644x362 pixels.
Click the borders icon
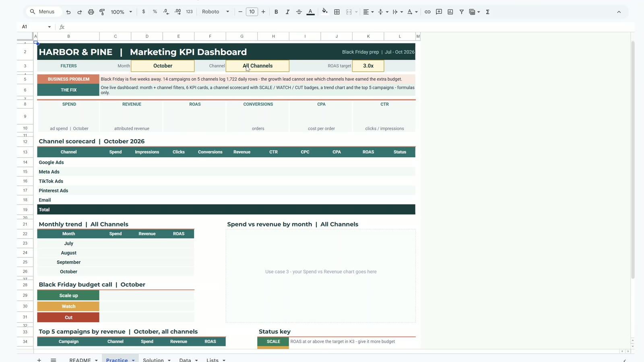337,12
